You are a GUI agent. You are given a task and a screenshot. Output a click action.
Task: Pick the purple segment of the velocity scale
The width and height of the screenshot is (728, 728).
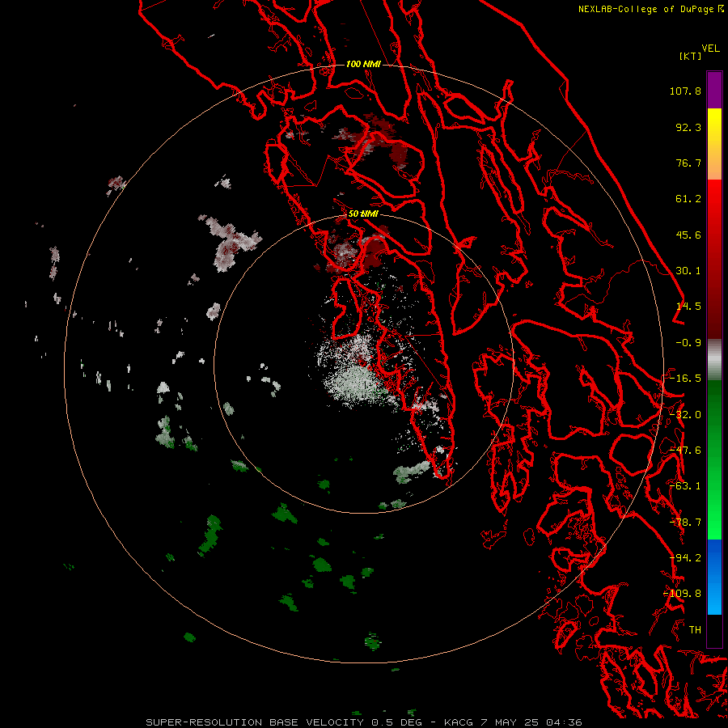[x=714, y=91]
